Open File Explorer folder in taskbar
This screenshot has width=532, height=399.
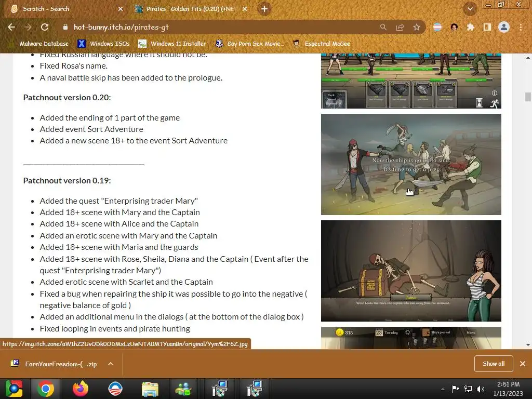pyautogui.click(x=150, y=389)
